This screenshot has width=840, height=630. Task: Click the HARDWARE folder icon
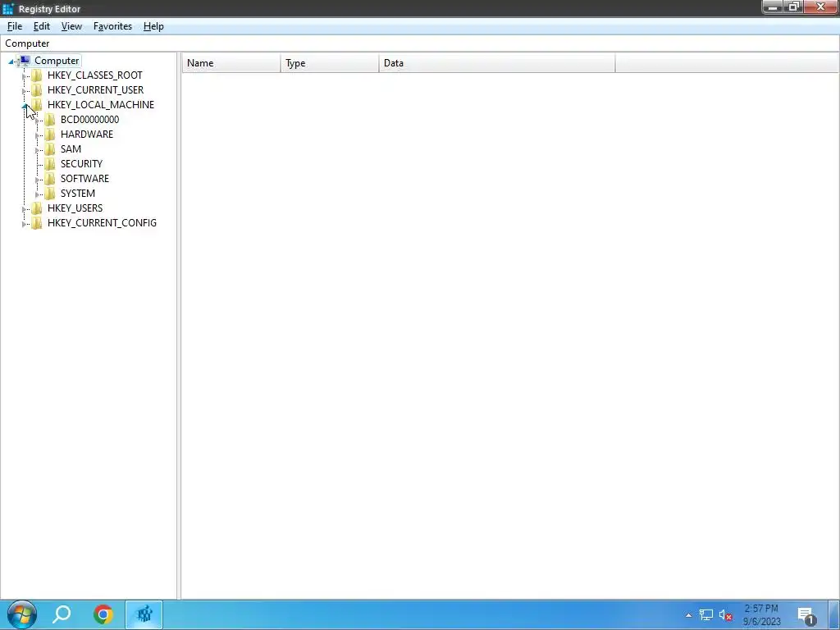tap(50, 135)
